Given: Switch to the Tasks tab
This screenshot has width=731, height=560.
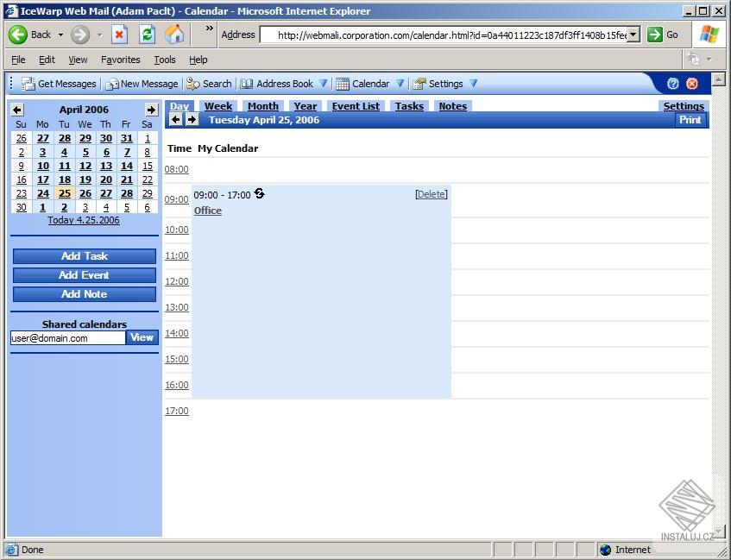Looking at the screenshot, I should tap(409, 106).
